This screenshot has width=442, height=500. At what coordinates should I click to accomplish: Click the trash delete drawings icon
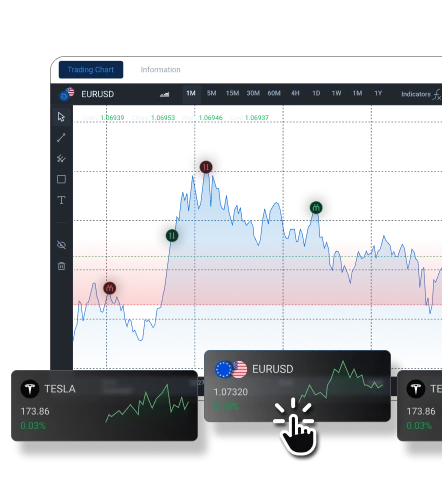coord(61,266)
